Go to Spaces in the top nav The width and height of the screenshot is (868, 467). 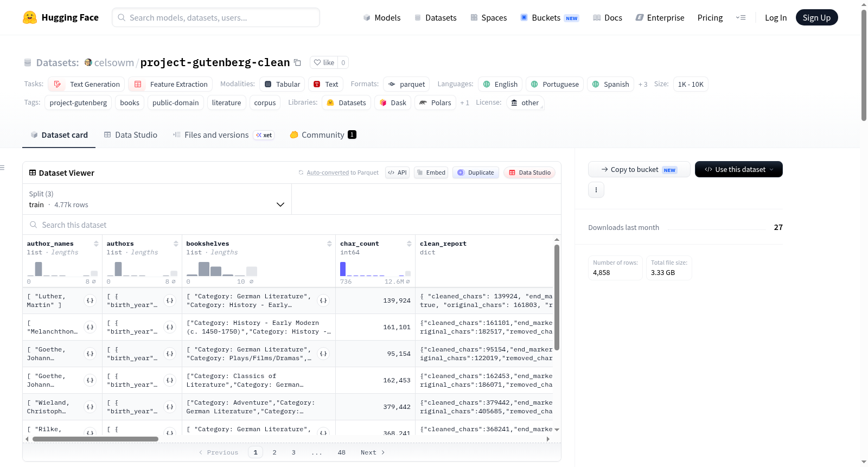(x=489, y=17)
